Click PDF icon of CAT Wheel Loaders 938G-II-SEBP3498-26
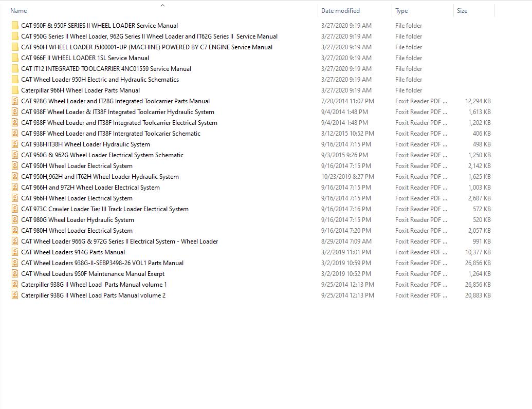The width and height of the screenshot is (532, 409). tap(15, 263)
